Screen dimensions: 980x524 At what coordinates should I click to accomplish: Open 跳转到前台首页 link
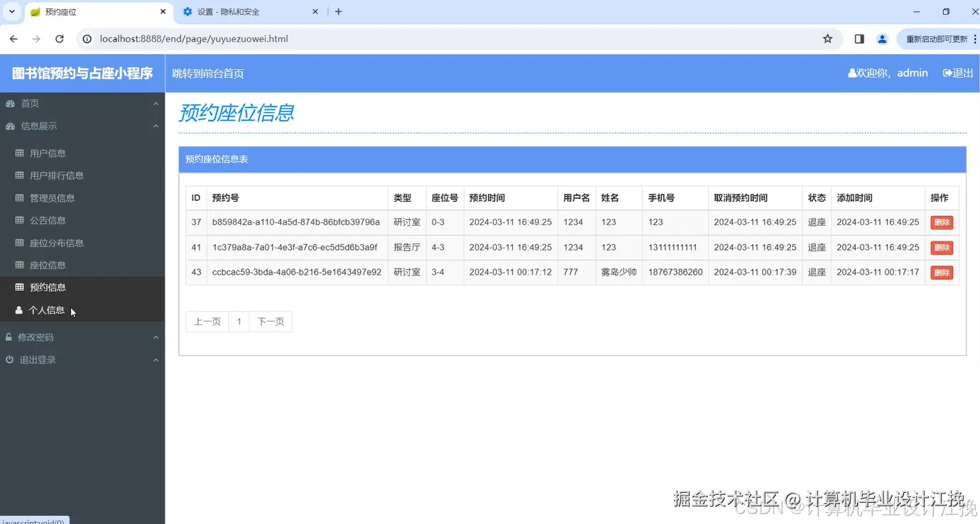point(207,72)
